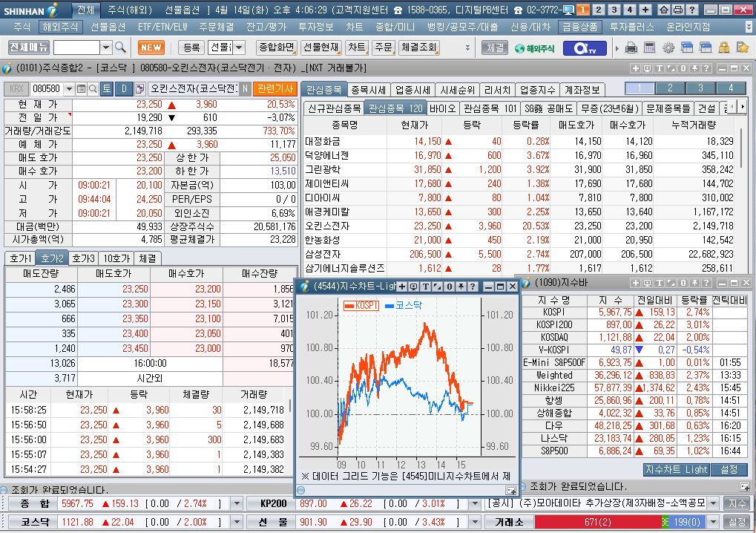Open the stock list icon beside code 080580

point(82,89)
